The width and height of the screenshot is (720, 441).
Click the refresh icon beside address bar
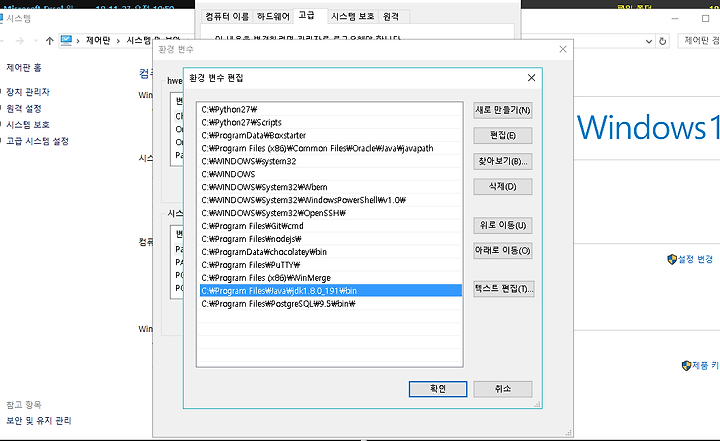(x=663, y=41)
